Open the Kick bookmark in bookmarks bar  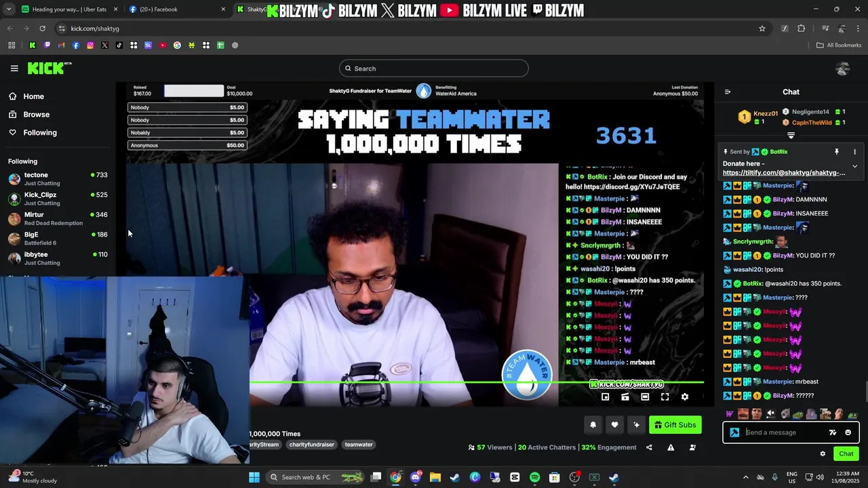click(32, 45)
